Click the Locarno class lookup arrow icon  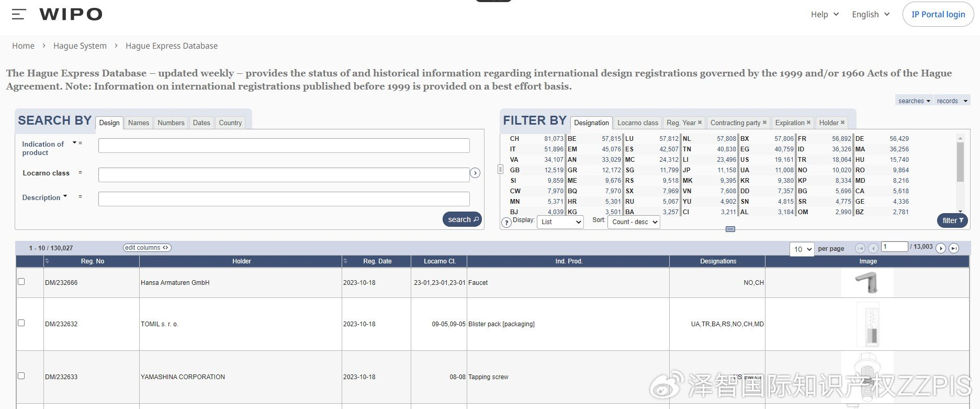[475, 173]
